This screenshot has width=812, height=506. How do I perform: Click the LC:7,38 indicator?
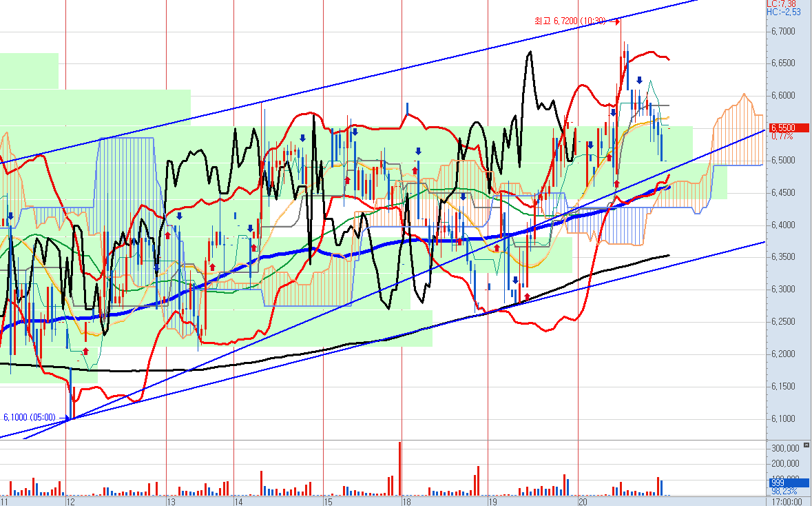point(782,3)
